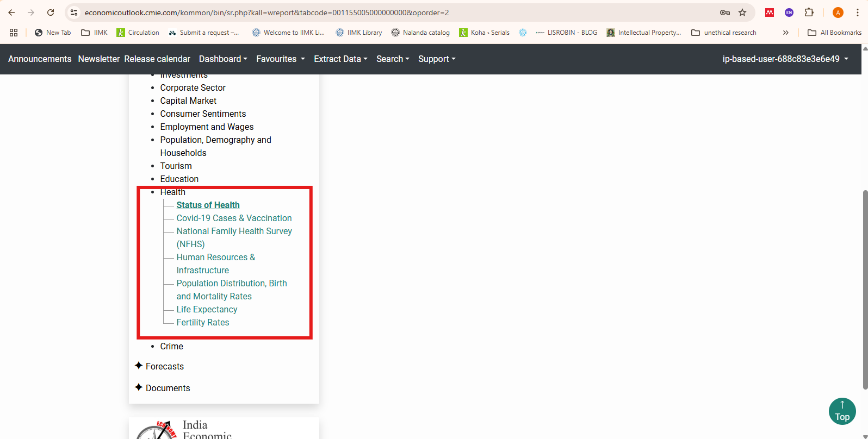Bookmark this page with the star icon
Viewport: 868px width, 439px height.
pos(742,12)
